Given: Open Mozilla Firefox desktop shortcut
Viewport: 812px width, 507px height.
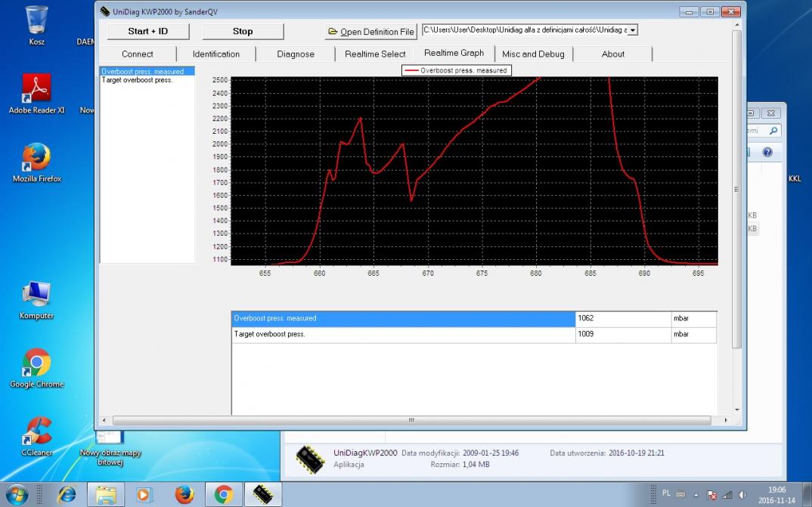Looking at the screenshot, I should [x=36, y=157].
